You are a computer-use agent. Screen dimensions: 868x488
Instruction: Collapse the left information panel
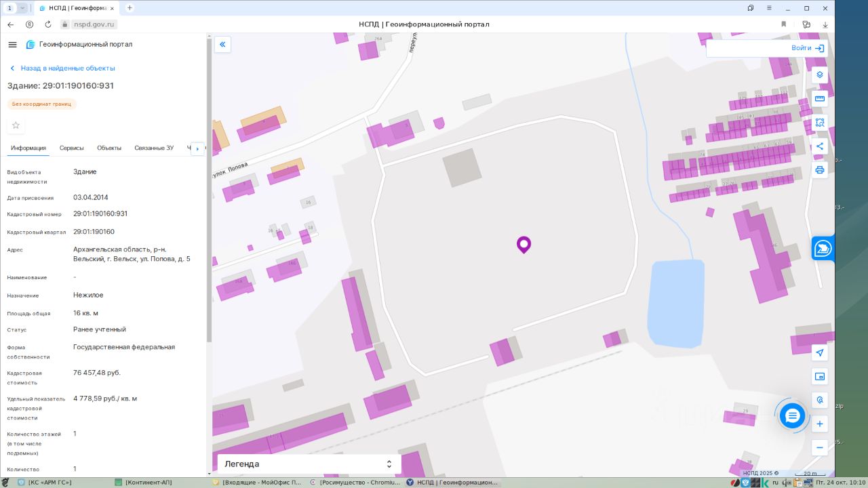[222, 45]
